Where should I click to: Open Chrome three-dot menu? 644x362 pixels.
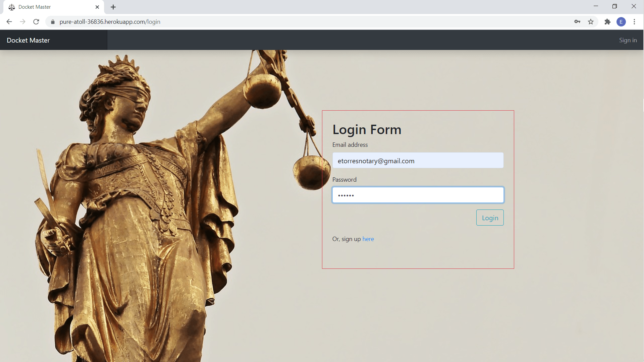point(634,22)
